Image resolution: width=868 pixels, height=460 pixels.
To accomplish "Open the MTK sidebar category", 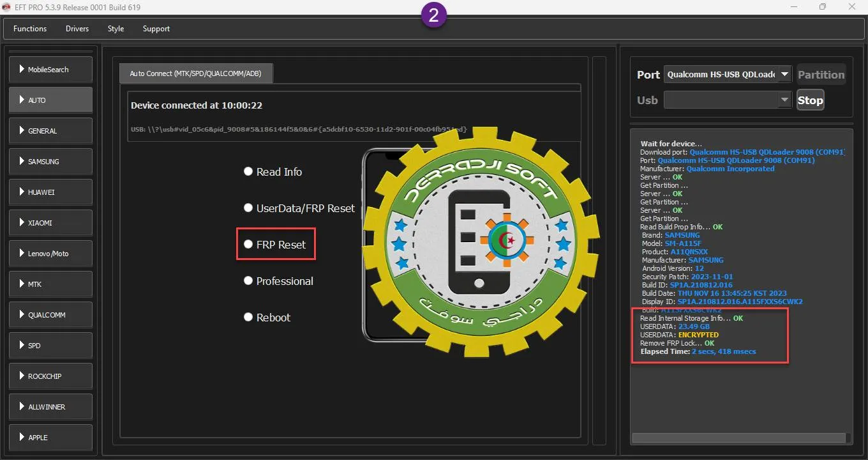I will [50, 284].
